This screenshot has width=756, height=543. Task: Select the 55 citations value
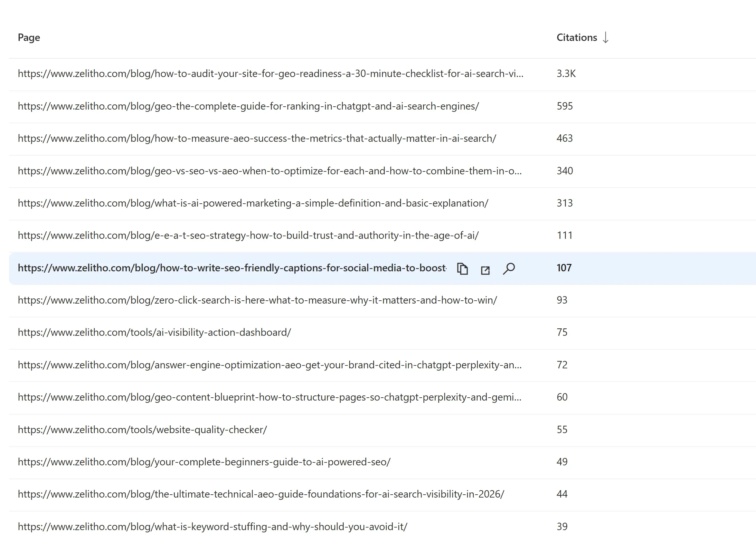(562, 430)
